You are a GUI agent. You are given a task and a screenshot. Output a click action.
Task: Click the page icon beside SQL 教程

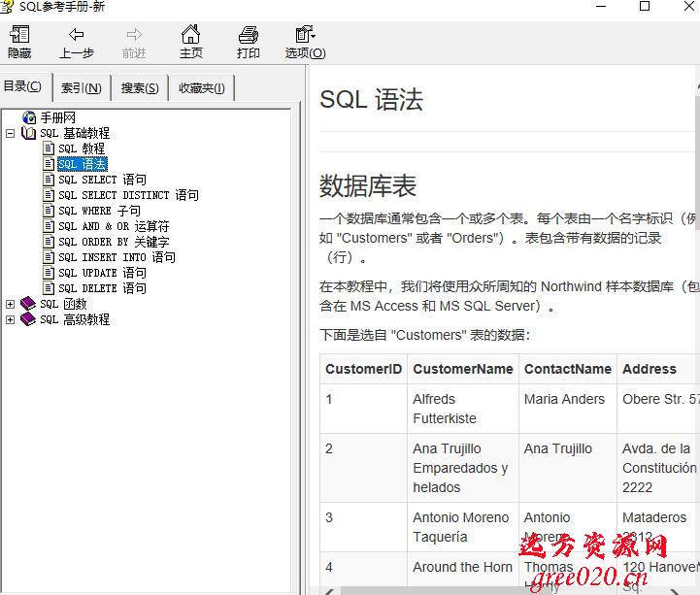pos(49,149)
